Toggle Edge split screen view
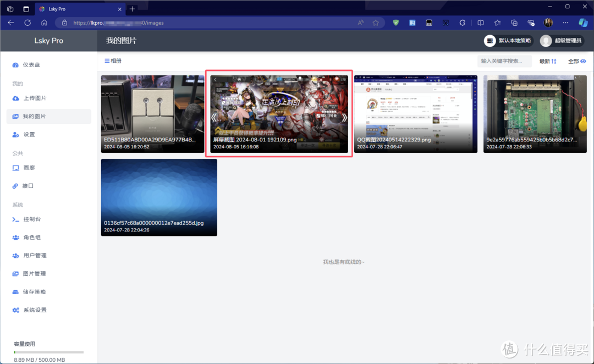The width and height of the screenshot is (594, 364). pyautogui.click(x=480, y=23)
